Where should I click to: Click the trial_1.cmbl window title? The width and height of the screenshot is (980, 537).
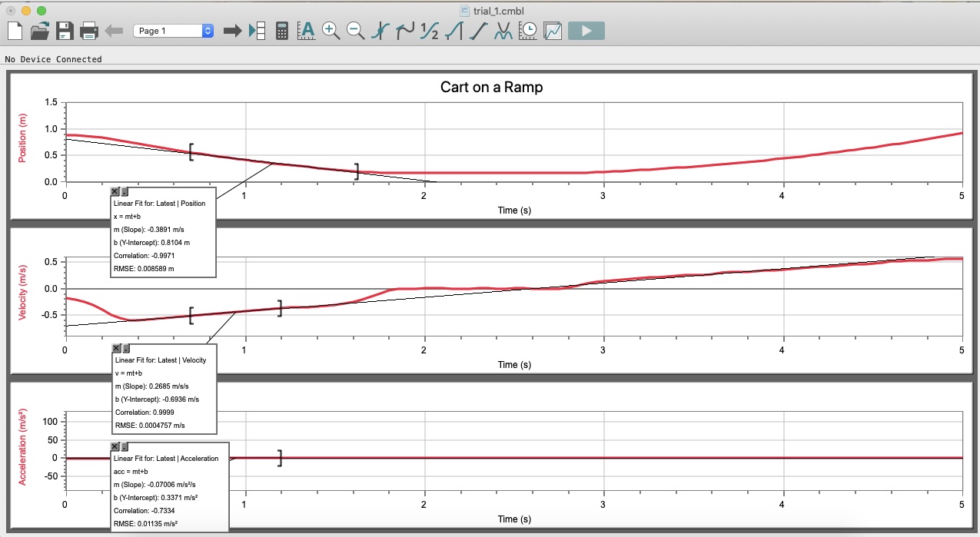tap(499, 11)
